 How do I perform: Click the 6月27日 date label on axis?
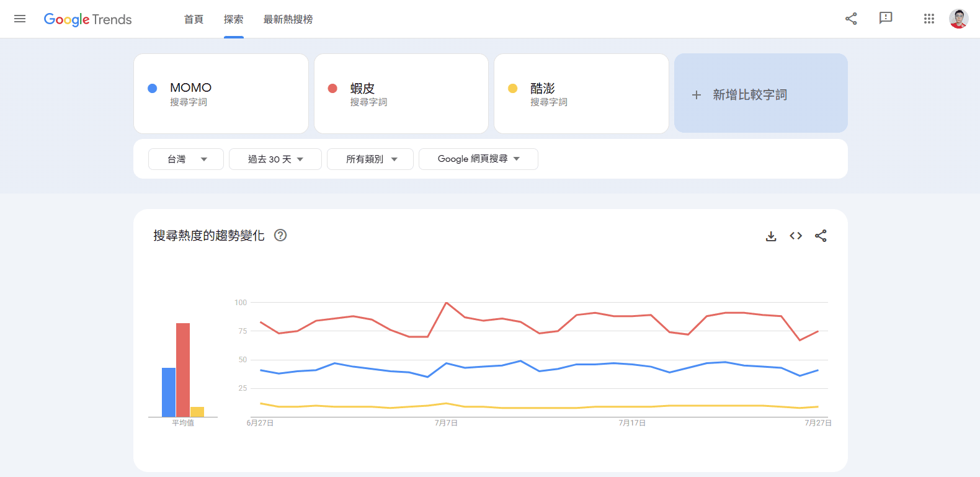[x=260, y=423]
